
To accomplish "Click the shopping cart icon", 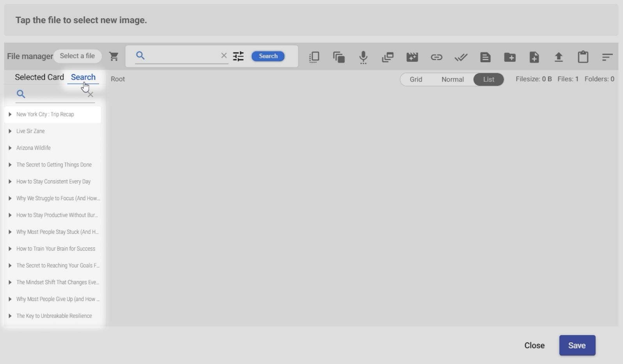I will [x=114, y=57].
